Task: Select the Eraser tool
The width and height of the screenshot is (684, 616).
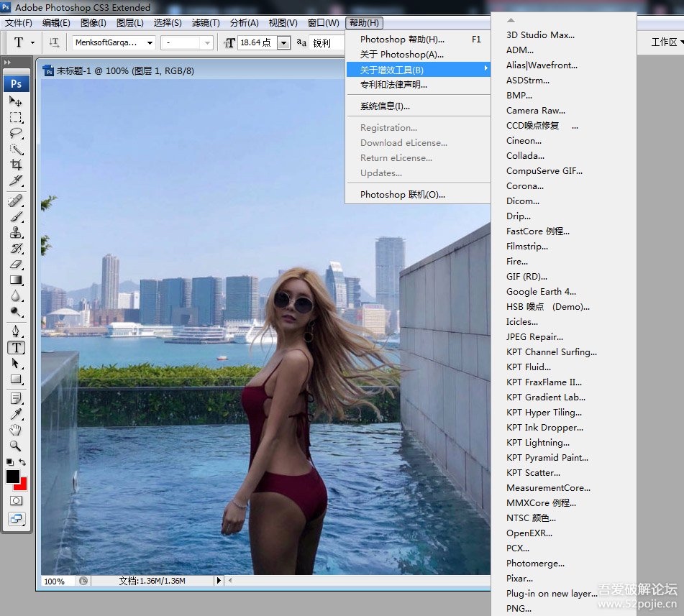Action: point(16,265)
